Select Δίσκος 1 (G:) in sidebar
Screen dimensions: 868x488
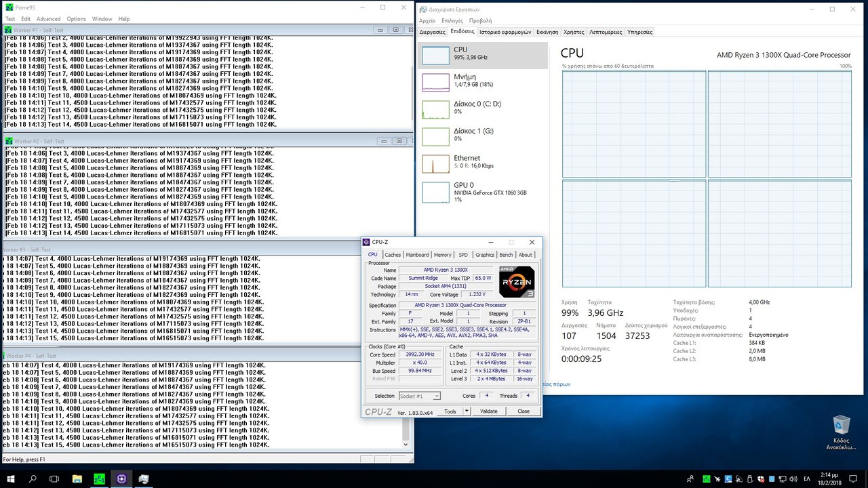pos(483,136)
